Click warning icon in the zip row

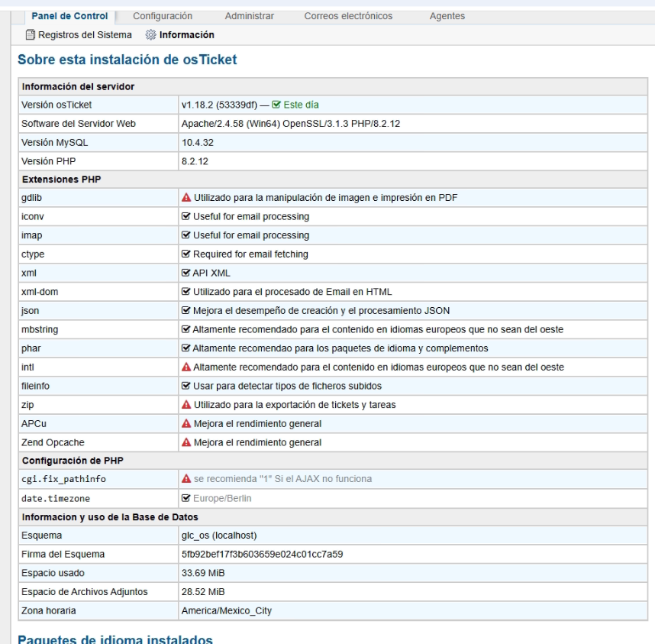[186, 405]
